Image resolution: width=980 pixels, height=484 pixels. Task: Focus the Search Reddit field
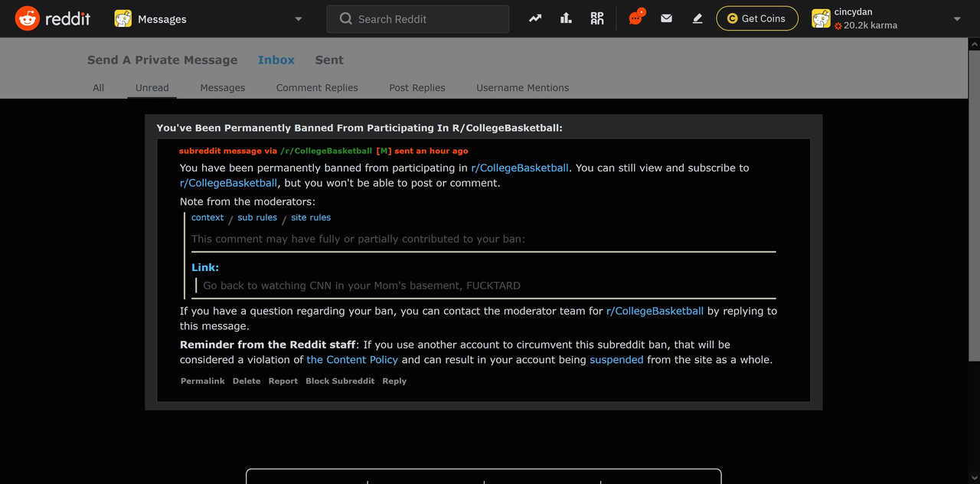418,19
